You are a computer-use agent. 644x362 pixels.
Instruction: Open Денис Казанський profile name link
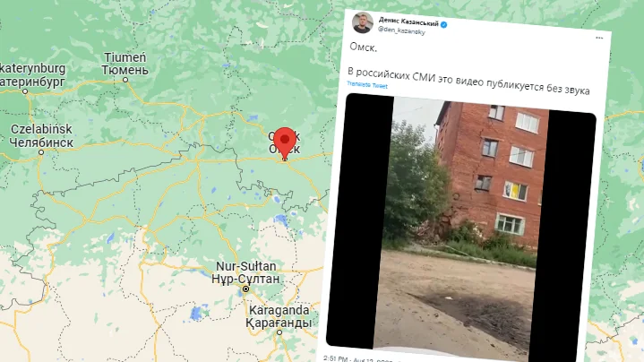(408, 22)
